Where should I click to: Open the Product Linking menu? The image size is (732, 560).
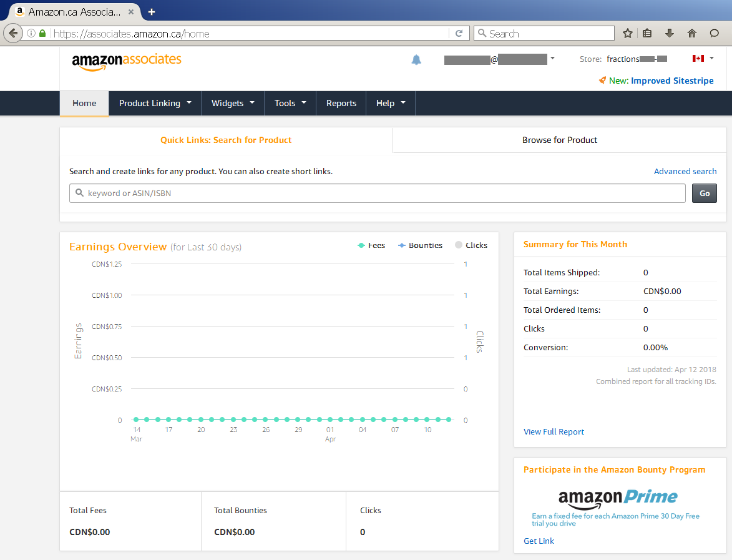tap(155, 103)
